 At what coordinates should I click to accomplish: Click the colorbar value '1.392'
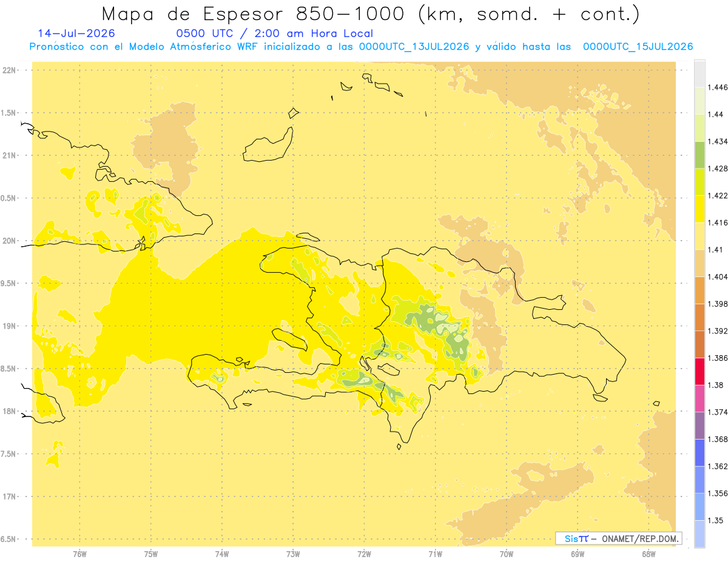click(x=718, y=331)
